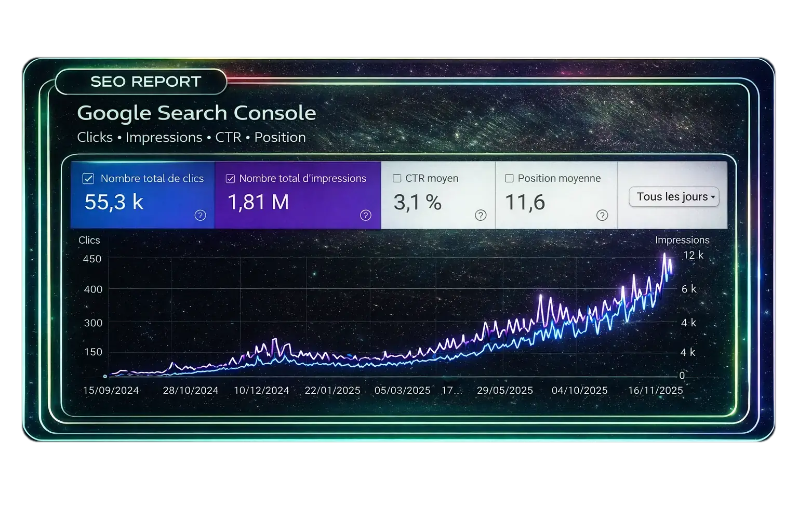Click the 11,6 average position value
The height and width of the screenshot is (532, 798).
pos(525,202)
